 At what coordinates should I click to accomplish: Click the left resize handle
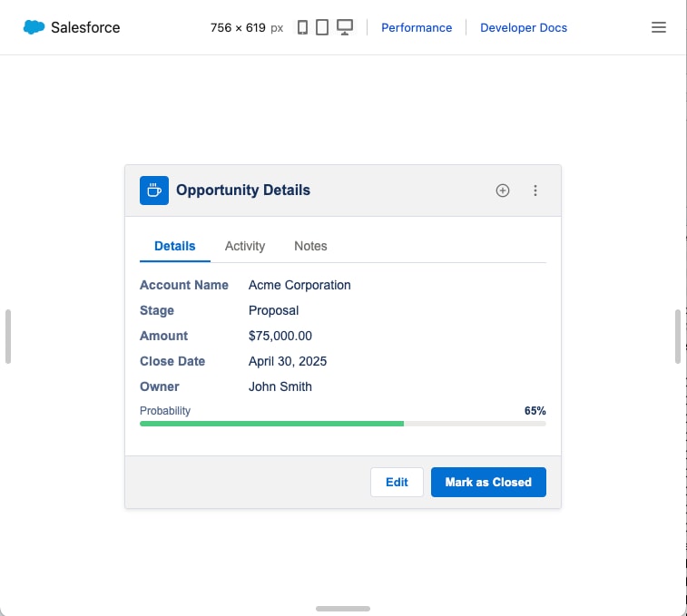8,337
